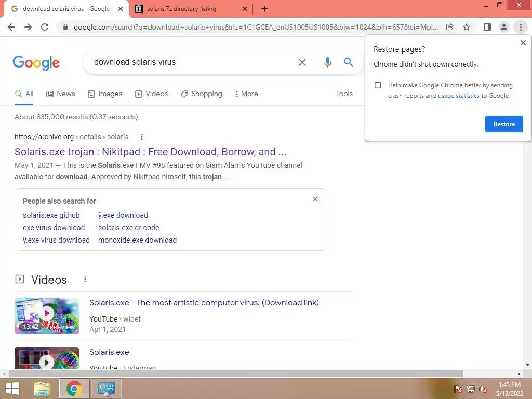Open usage statistics link

[458, 96]
